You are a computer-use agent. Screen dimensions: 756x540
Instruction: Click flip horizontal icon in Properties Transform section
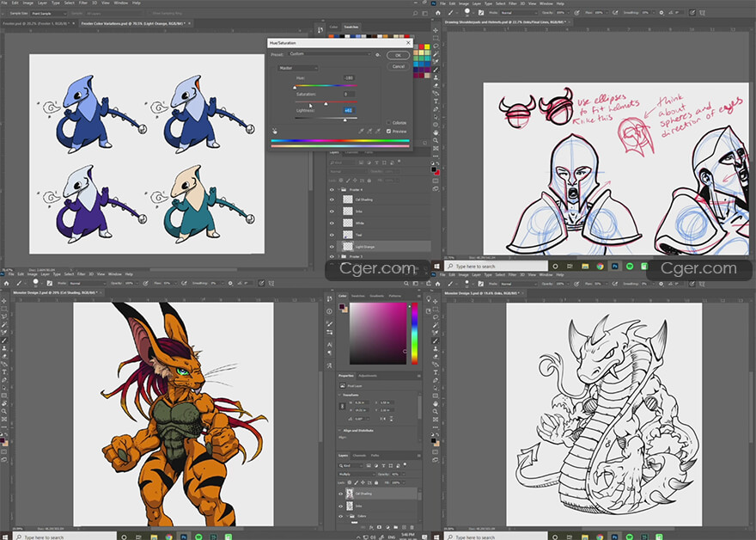384,419
